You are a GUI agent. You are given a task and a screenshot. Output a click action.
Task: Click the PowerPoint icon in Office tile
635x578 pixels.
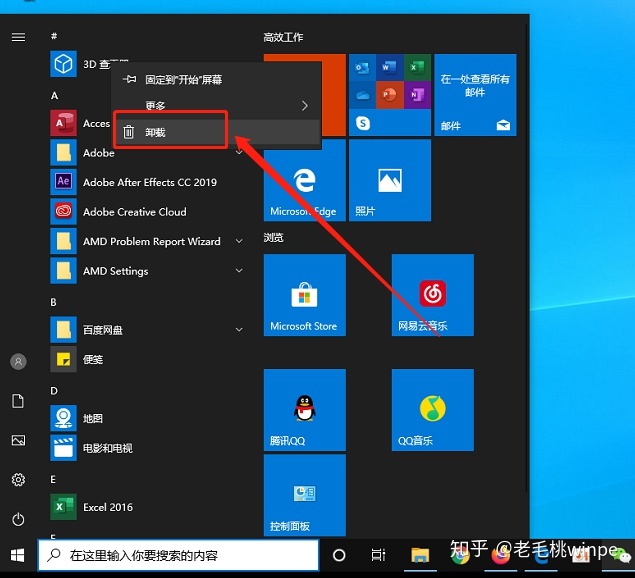pos(390,95)
